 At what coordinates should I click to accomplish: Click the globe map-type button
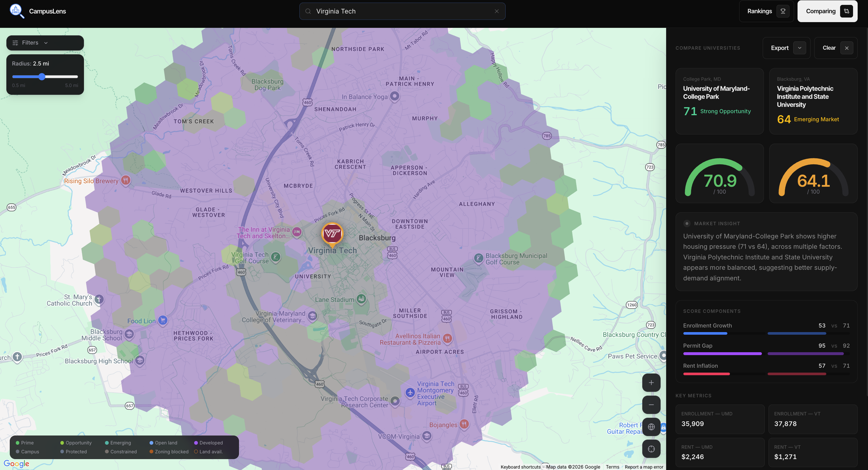click(651, 427)
